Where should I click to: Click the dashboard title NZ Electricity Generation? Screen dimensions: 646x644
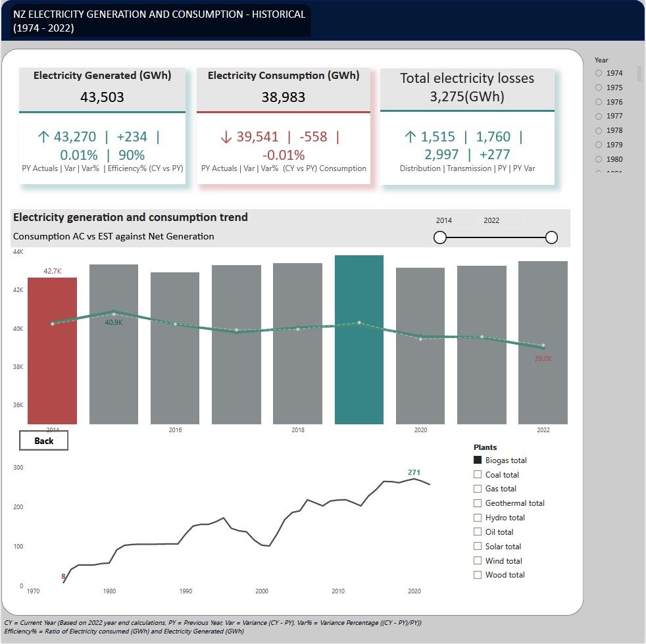[159, 21]
